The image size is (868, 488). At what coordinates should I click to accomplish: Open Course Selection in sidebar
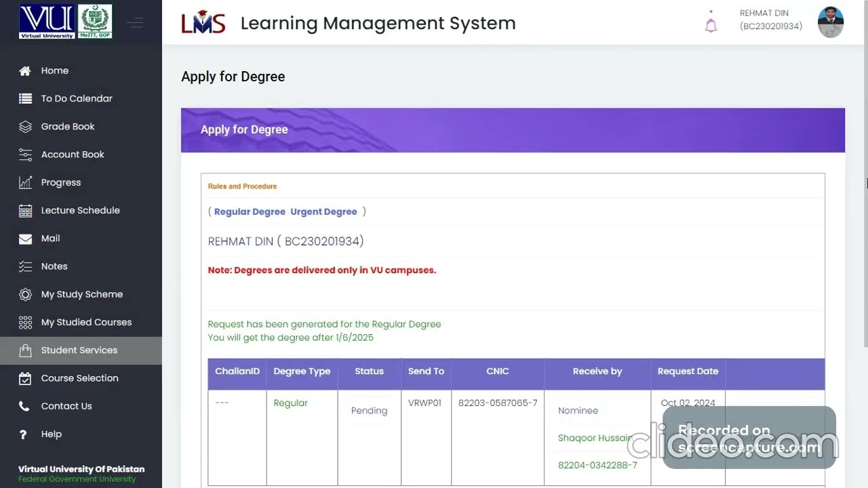click(81, 378)
